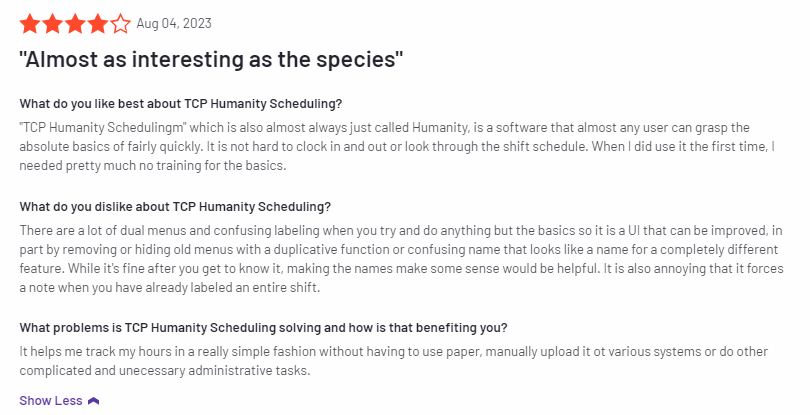The height and width of the screenshot is (415, 810).
Task: Click the up chevron beside Show Less
Action: [94, 401]
